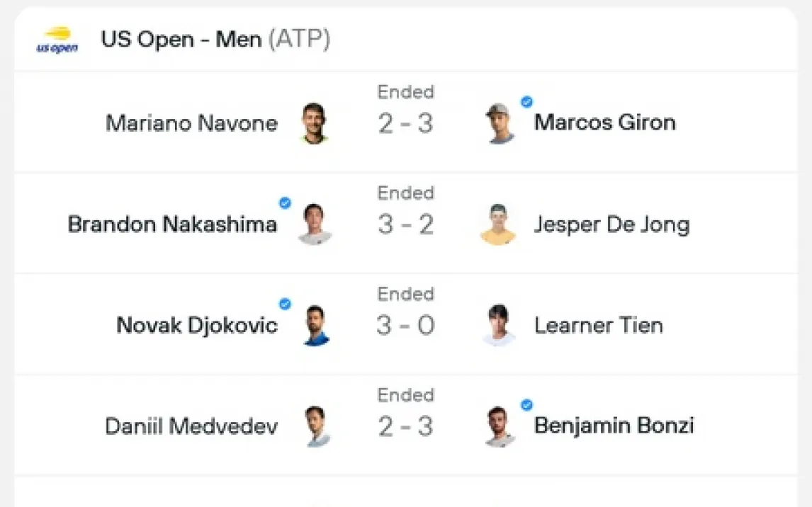Click Marcos Giron's player photo
The image size is (812, 507).
500,123
